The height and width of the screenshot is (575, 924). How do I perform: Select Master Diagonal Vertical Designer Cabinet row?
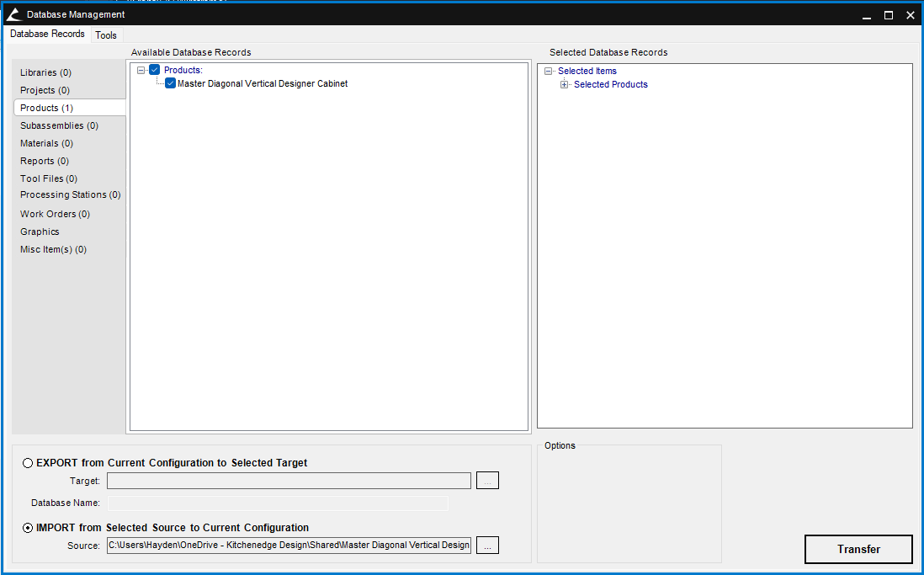263,83
